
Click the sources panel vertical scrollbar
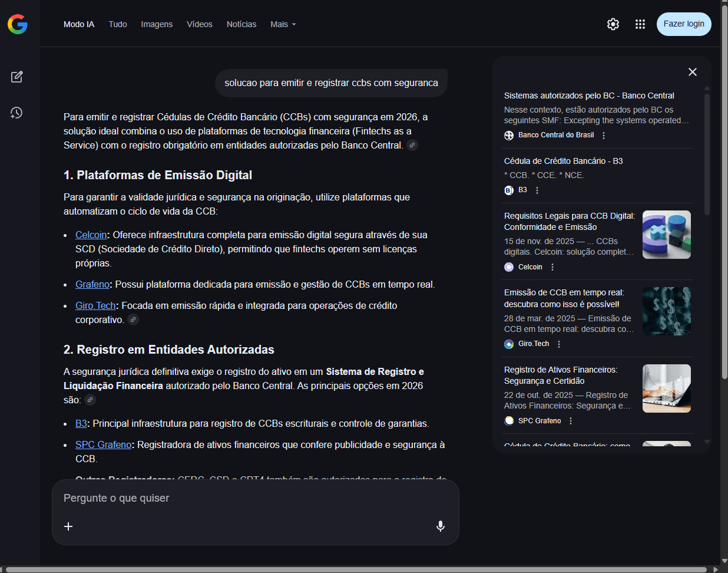pos(707,154)
